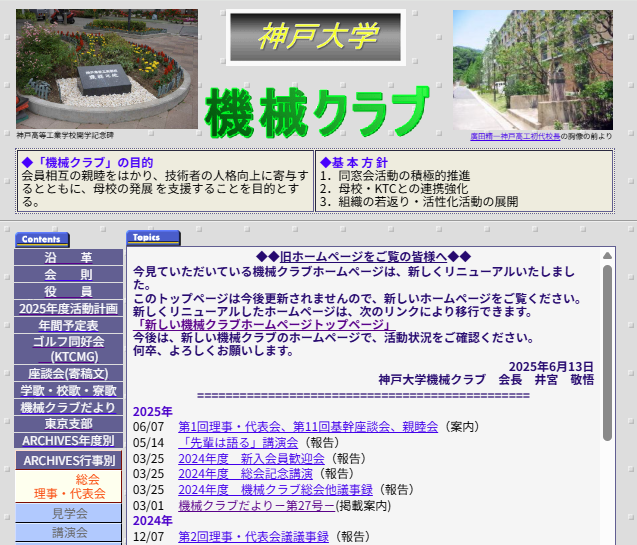Click the Topics vertical scrollbar thumb
This screenshot has width=637, height=545.
pyautogui.click(x=607, y=353)
